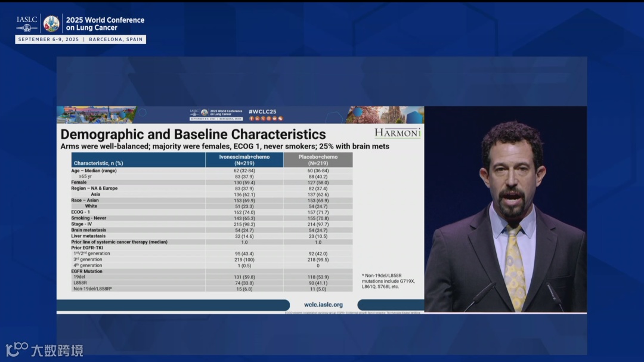Viewport: 644px width, 362px height.
Task: Click the YouTube icon in slide header
Action: click(x=275, y=118)
